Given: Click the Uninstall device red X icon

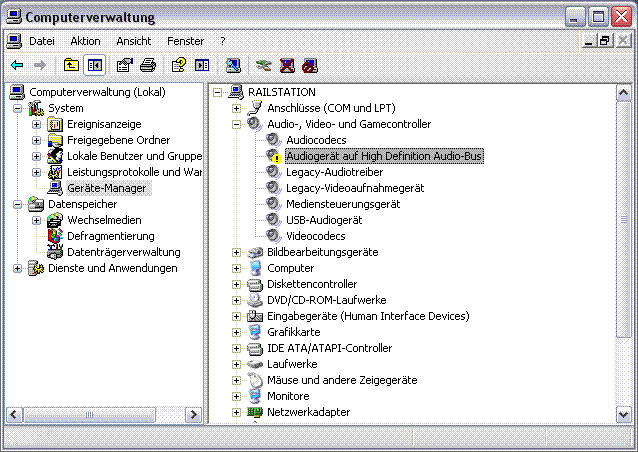Looking at the screenshot, I should click(287, 65).
